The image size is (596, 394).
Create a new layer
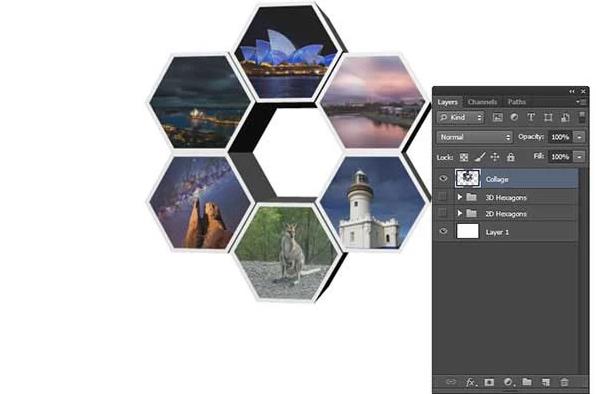(546, 382)
